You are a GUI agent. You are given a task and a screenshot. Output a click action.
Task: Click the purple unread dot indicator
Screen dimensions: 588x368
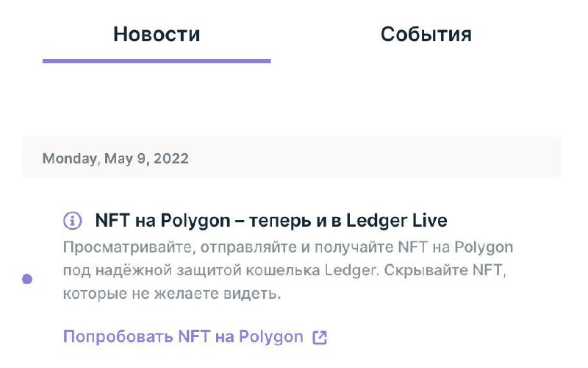tap(27, 279)
